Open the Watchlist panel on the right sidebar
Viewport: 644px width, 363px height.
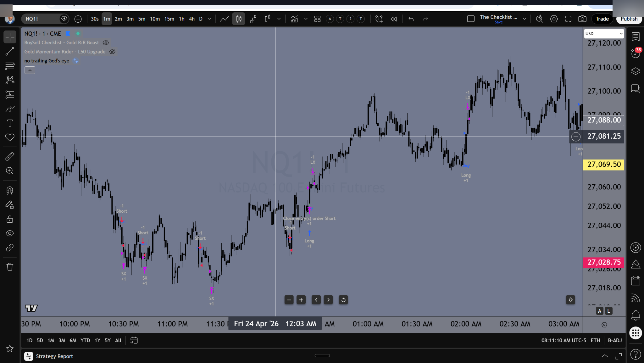[x=636, y=37]
